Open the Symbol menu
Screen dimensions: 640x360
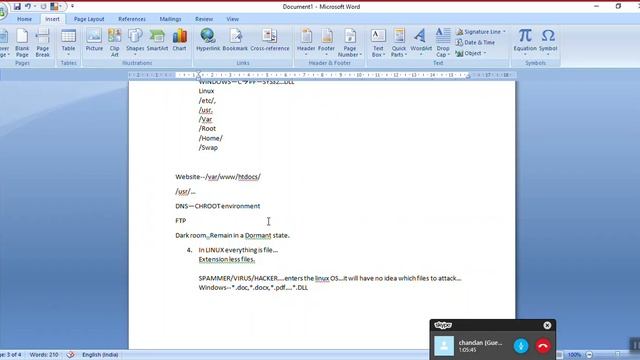pos(548,43)
